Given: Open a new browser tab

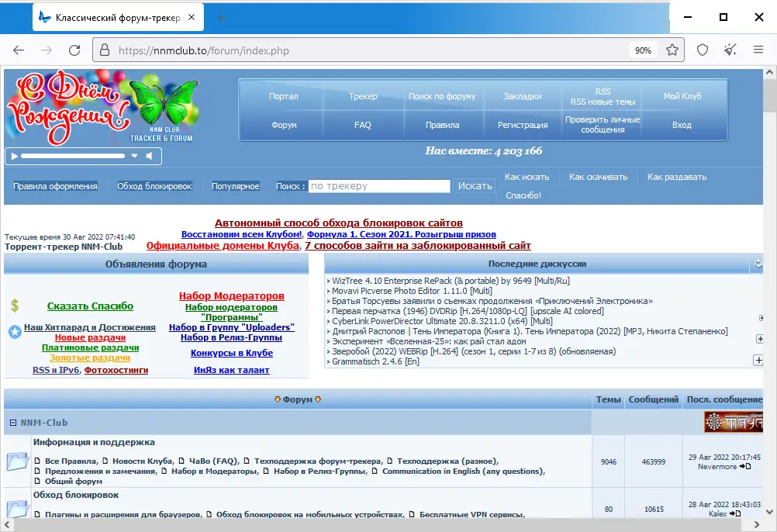Looking at the screenshot, I should pyautogui.click(x=220, y=18).
